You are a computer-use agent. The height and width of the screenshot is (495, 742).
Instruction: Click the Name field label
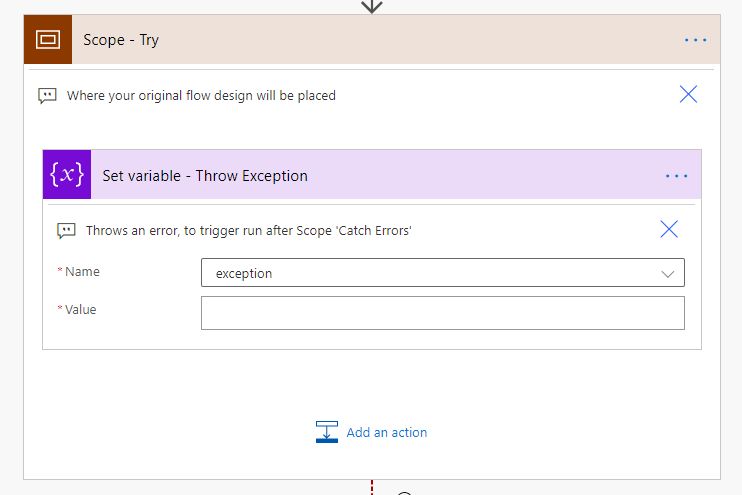point(82,272)
